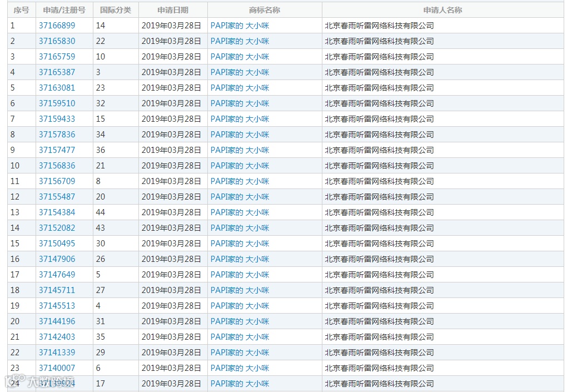Image resolution: width=567 pixels, height=392 pixels.
Task: Open trademark name link in row 19
Action: tap(240, 306)
